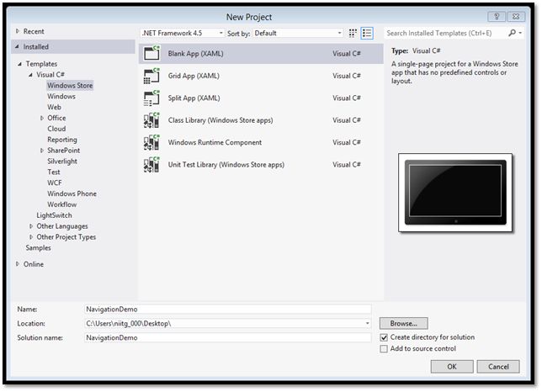Viewport: 542px width, 392px height.
Task: Collapse the Installed section
Action: click(17, 46)
